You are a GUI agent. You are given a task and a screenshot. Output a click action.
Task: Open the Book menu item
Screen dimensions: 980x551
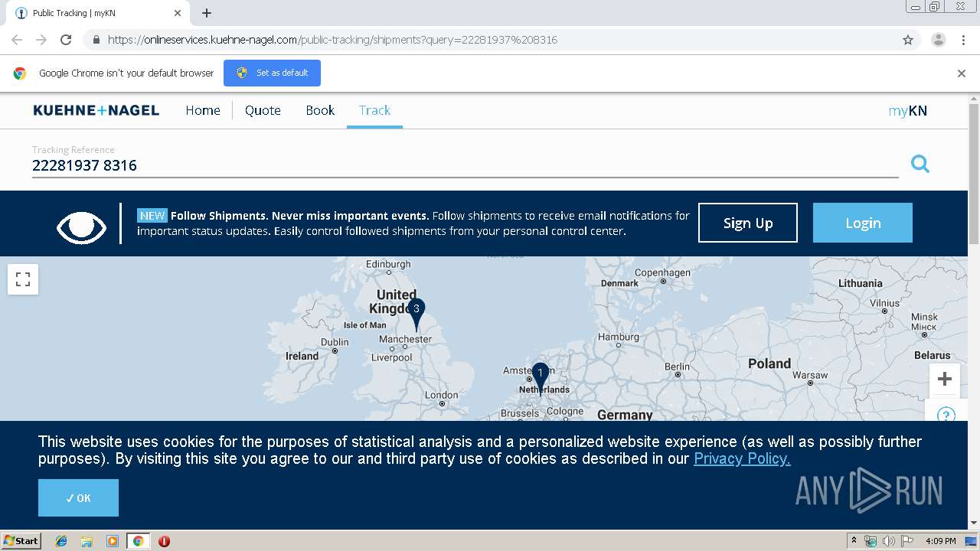320,110
